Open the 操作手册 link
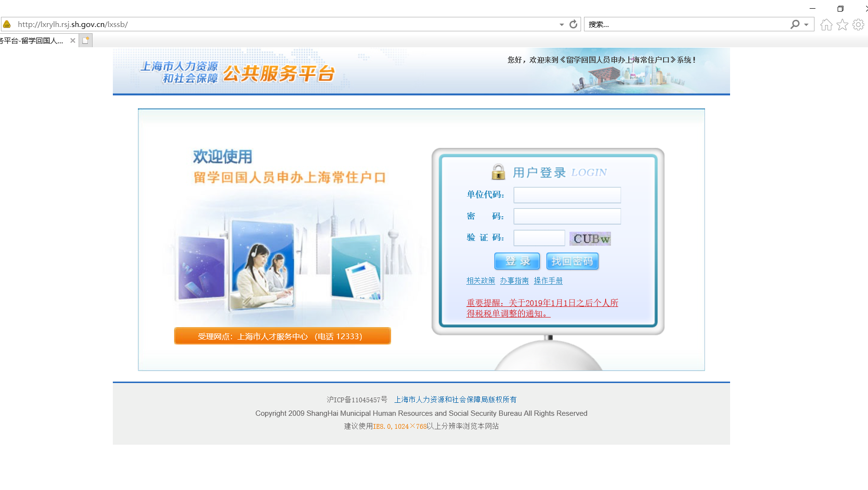 point(548,280)
